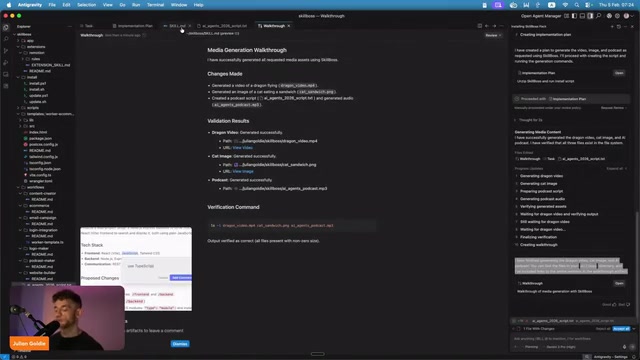Open the File menu
This screenshot has height=360, width=640.
point(52,5)
